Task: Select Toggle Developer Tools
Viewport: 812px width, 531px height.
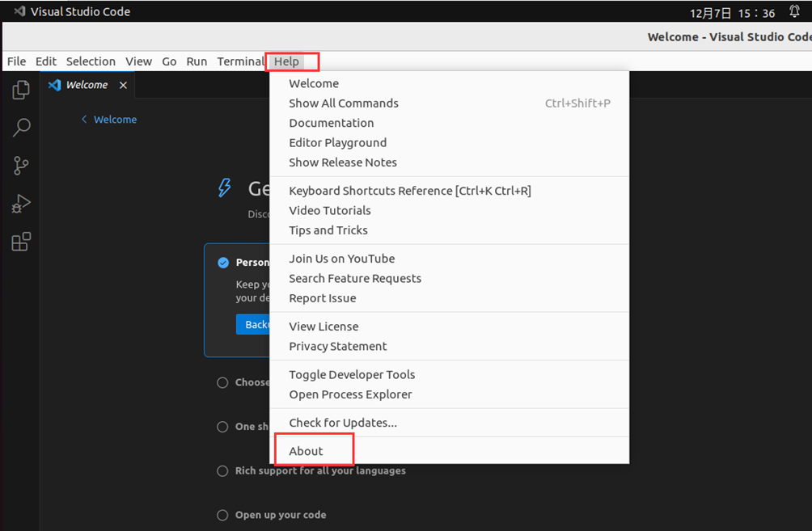Action: 450,374
